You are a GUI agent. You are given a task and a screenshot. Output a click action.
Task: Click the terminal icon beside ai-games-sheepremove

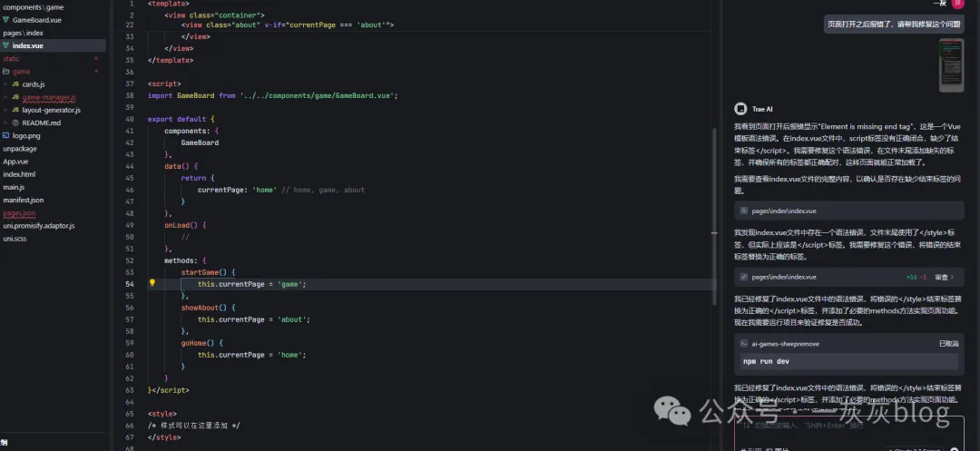[x=743, y=344]
